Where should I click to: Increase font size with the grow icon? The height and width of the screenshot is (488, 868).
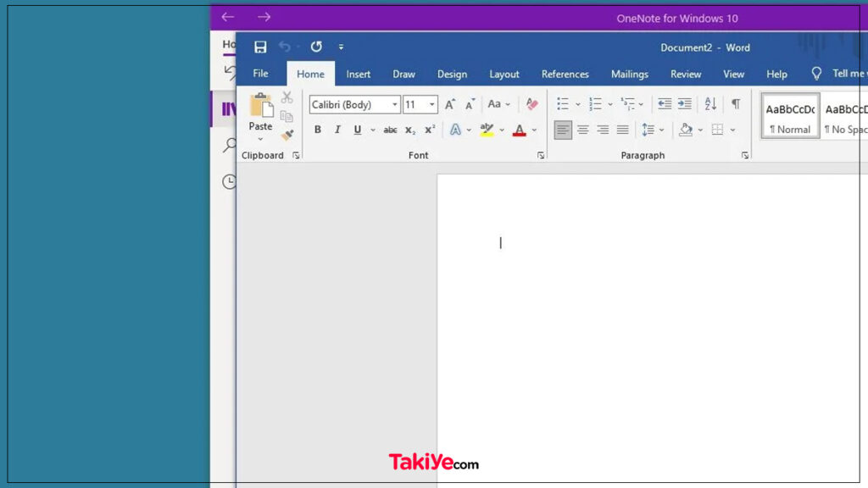[x=450, y=104]
